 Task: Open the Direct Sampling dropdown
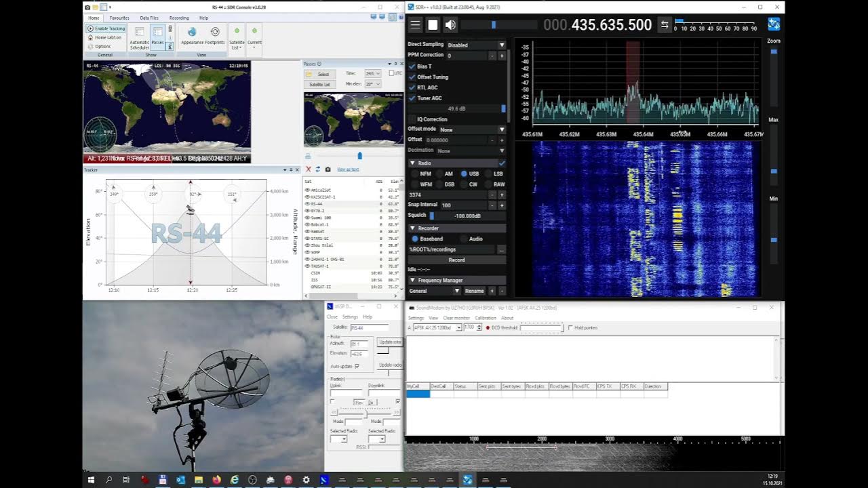pyautogui.click(x=476, y=45)
